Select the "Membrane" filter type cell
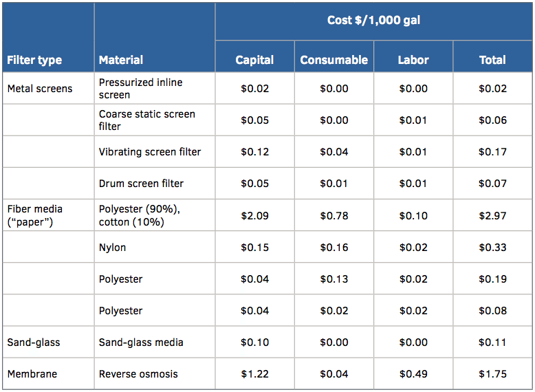The image size is (535, 392). coord(32,374)
